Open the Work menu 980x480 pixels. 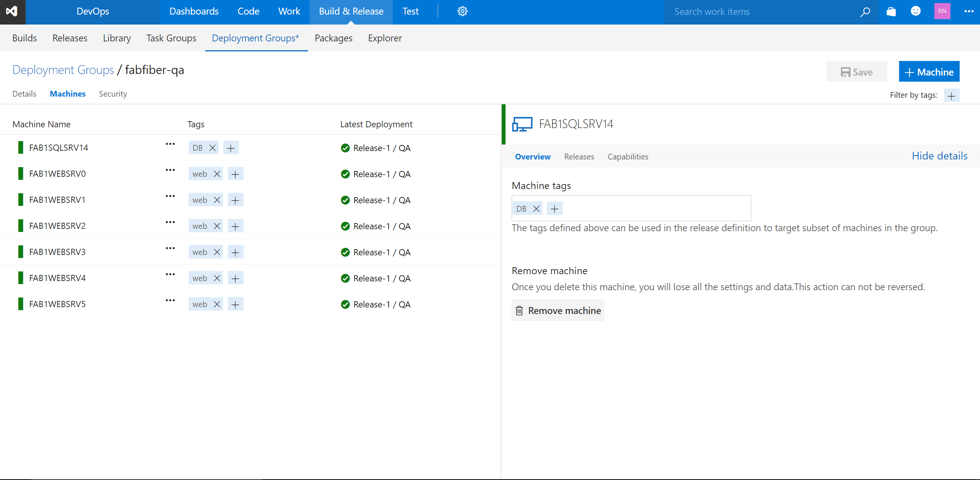pos(288,12)
